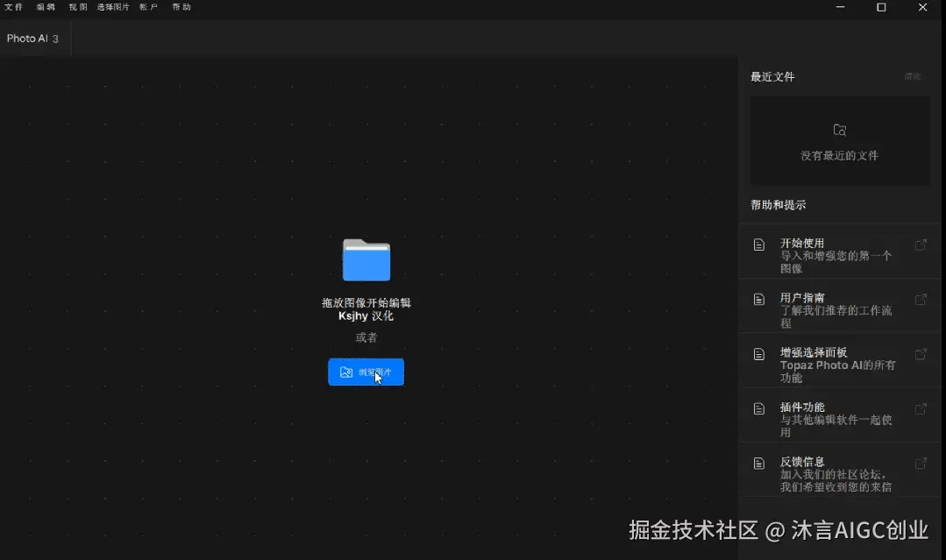Click the 最近文件 heading
Image resolution: width=946 pixels, height=560 pixels.
[x=772, y=76]
